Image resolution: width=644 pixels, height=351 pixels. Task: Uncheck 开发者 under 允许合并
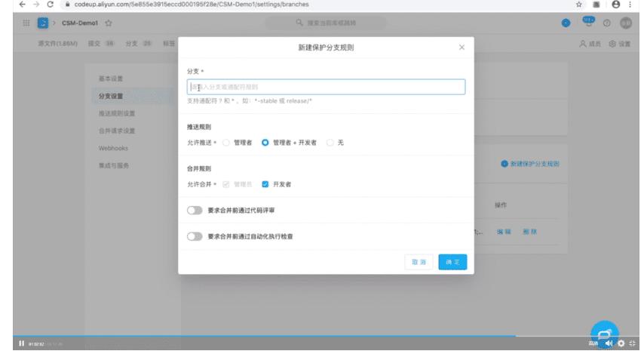coord(265,184)
